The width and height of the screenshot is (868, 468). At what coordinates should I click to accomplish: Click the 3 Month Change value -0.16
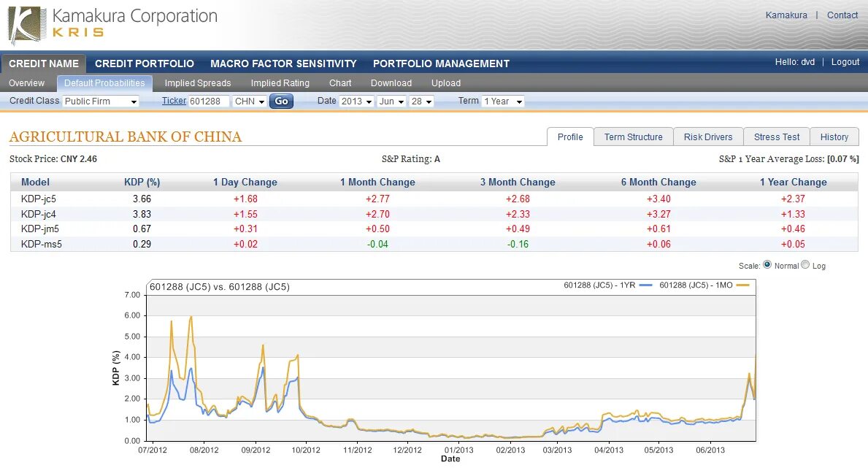point(518,244)
